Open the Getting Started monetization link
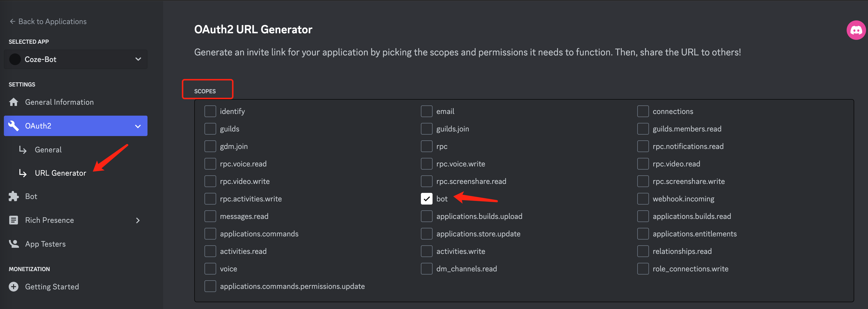Image resolution: width=868 pixels, height=309 pixels. tap(52, 286)
